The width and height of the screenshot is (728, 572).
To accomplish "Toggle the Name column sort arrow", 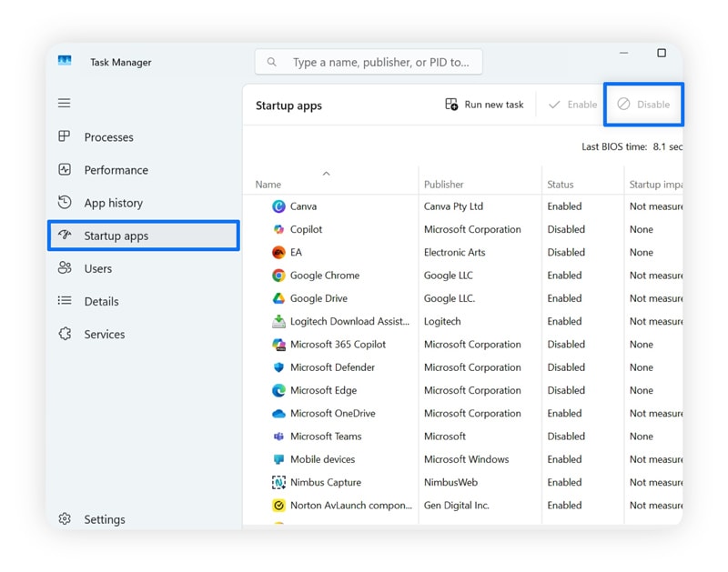I will [325, 173].
